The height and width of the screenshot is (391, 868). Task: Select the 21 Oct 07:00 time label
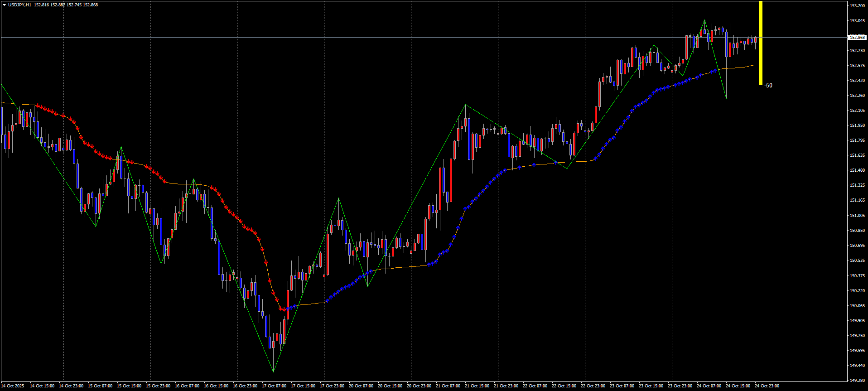448,386
